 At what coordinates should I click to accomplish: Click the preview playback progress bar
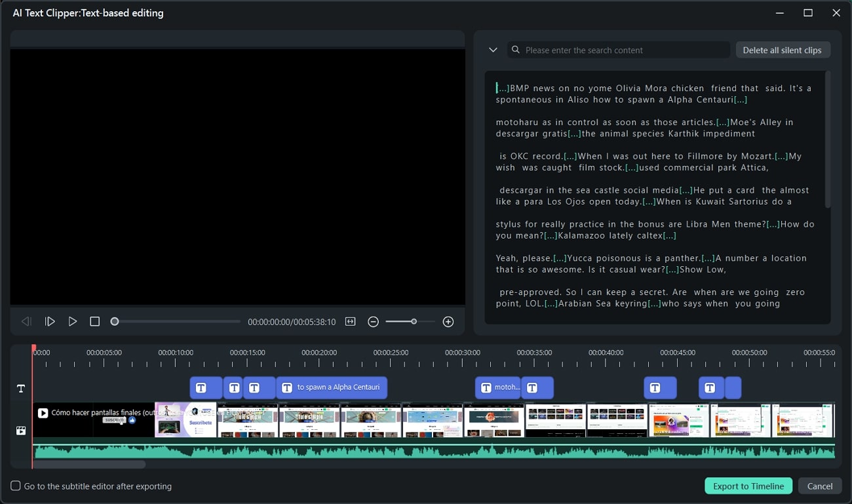pyautogui.click(x=177, y=322)
